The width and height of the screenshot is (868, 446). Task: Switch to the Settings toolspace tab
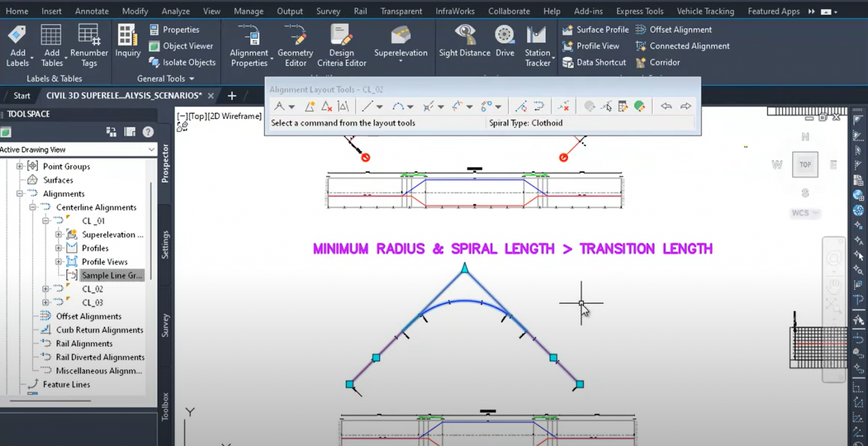166,244
